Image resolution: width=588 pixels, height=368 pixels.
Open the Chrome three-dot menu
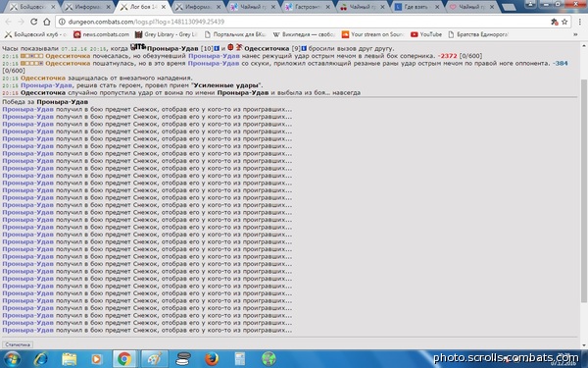click(x=580, y=22)
